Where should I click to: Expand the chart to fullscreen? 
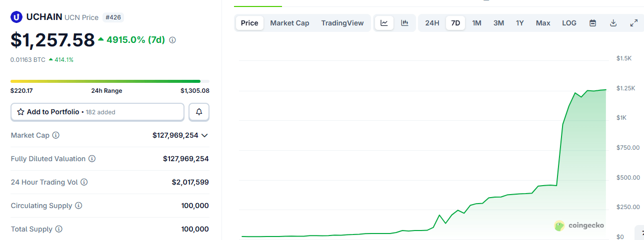click(x=633, y=23)
